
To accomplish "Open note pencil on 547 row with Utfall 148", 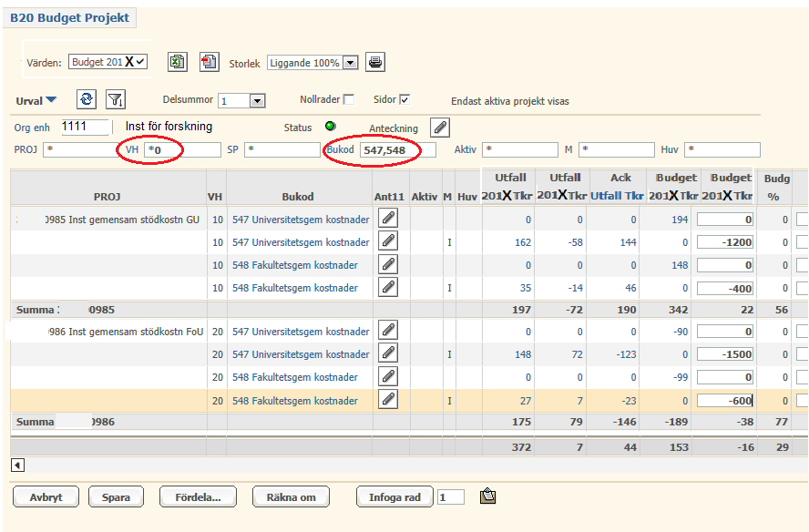I will tap(388, 353).
